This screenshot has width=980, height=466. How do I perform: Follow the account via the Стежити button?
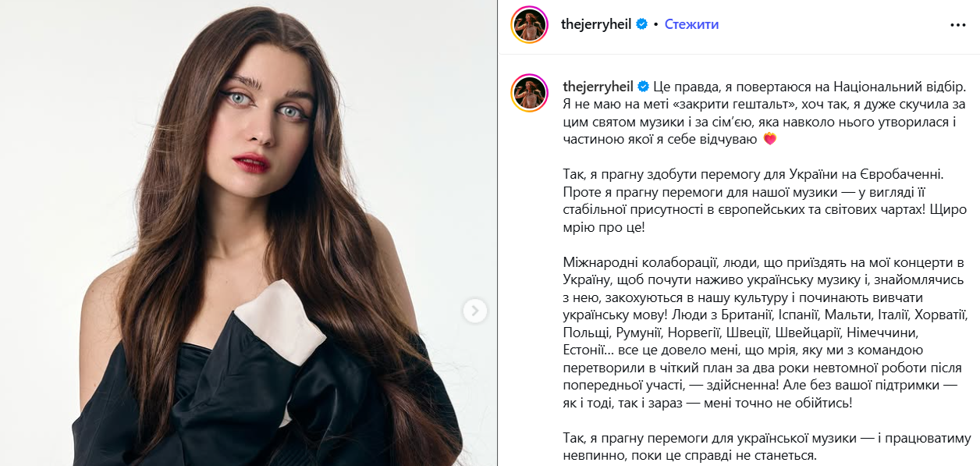(691, 24)
